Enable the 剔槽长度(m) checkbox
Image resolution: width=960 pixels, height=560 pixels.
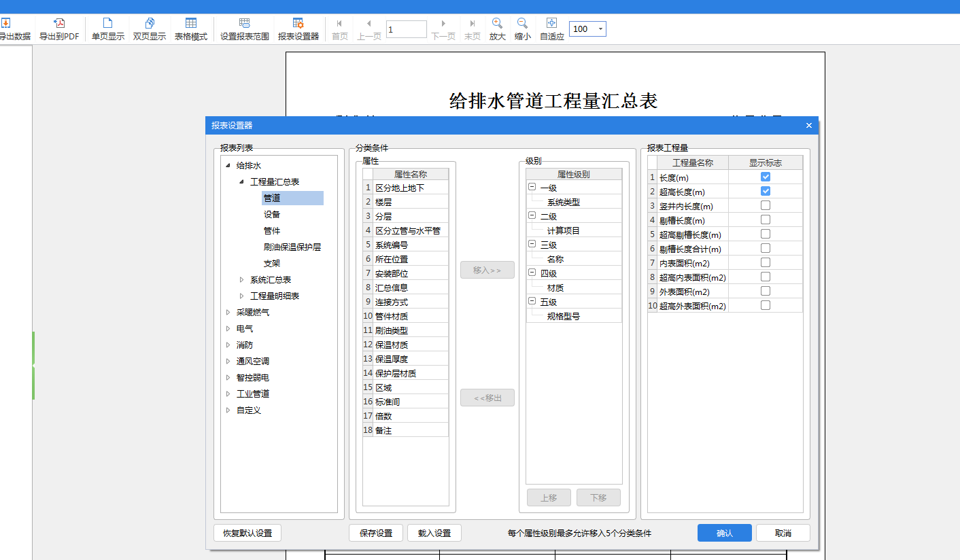(x=766, y=220)
